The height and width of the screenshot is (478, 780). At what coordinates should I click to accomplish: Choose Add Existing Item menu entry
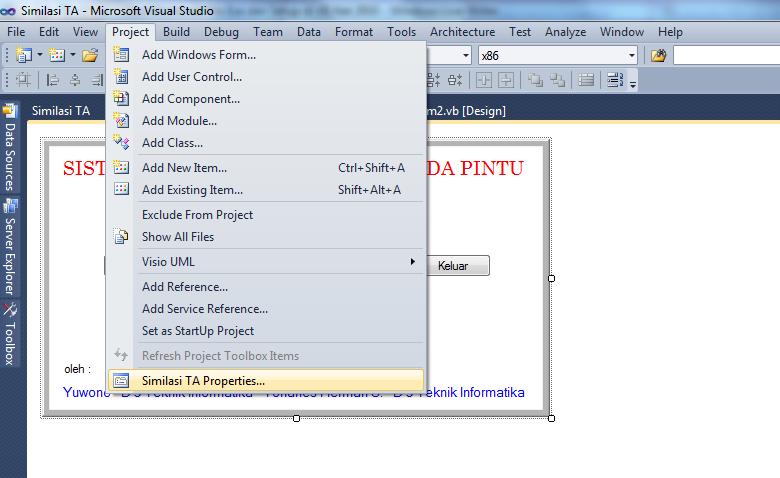click(266, 190)
